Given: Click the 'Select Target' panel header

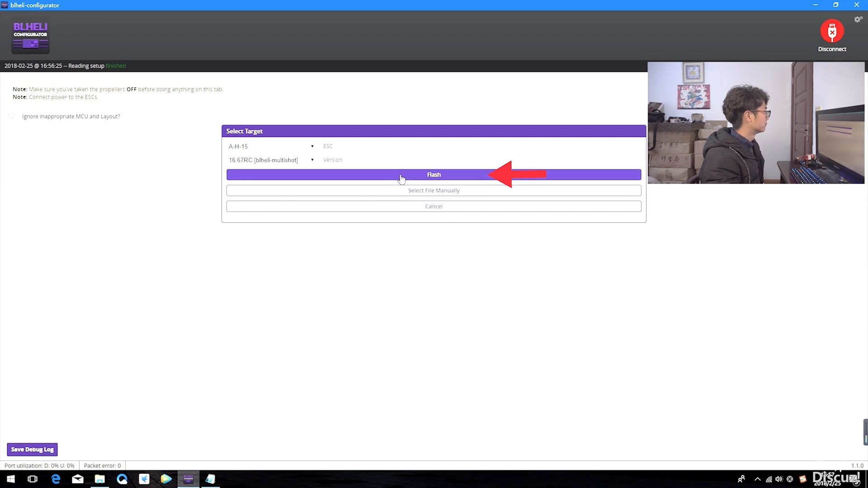Looking at the screenshot, I should (434, 131).
